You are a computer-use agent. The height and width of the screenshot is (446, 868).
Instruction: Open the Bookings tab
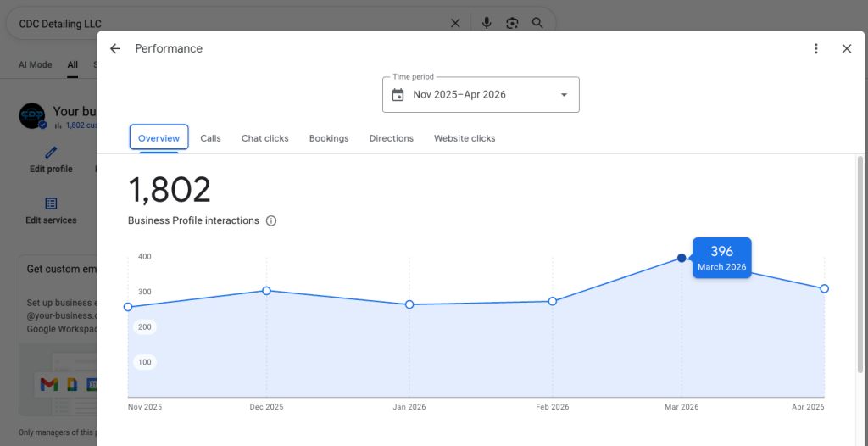click(329, 138)
